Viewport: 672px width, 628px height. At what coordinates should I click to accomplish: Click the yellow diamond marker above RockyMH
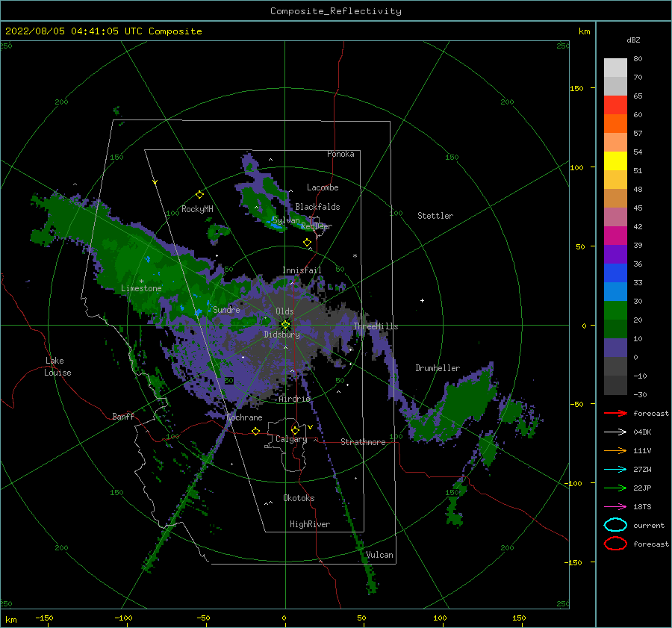(199, 195)
